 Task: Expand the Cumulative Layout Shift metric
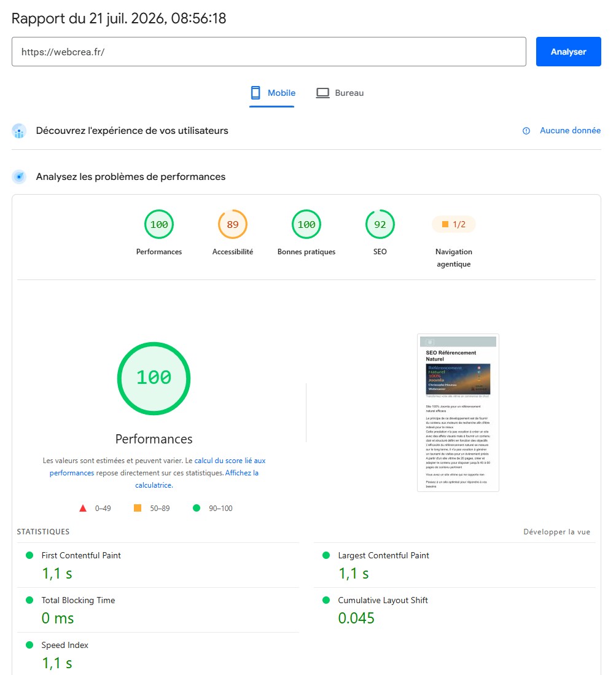click(x=454, y=610)
